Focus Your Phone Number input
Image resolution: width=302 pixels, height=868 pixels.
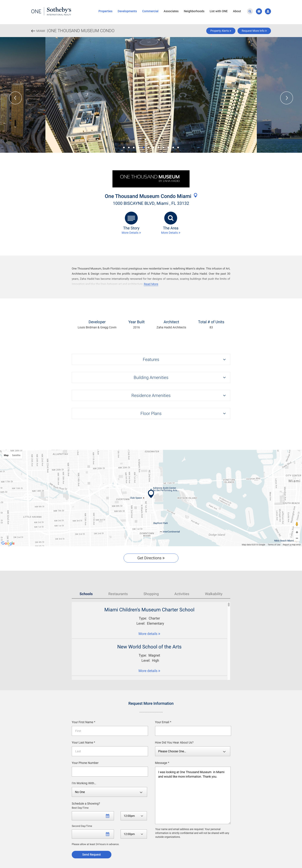coord(109,772)
